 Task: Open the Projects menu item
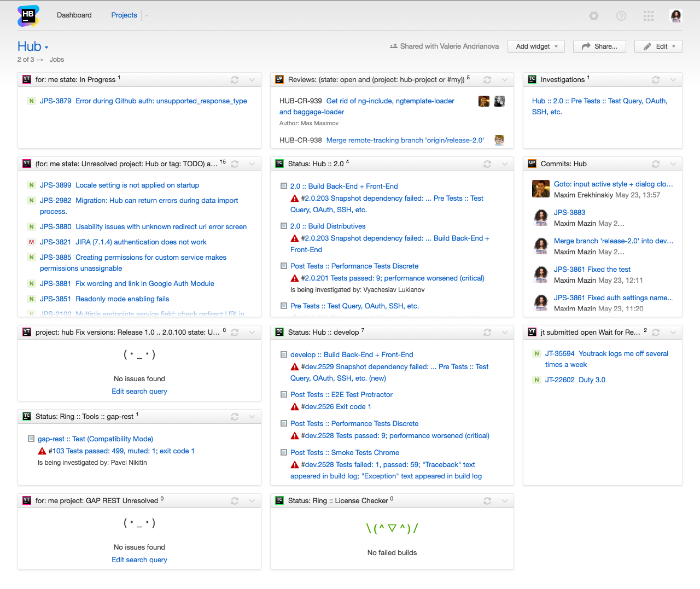[x=124, y=15]
